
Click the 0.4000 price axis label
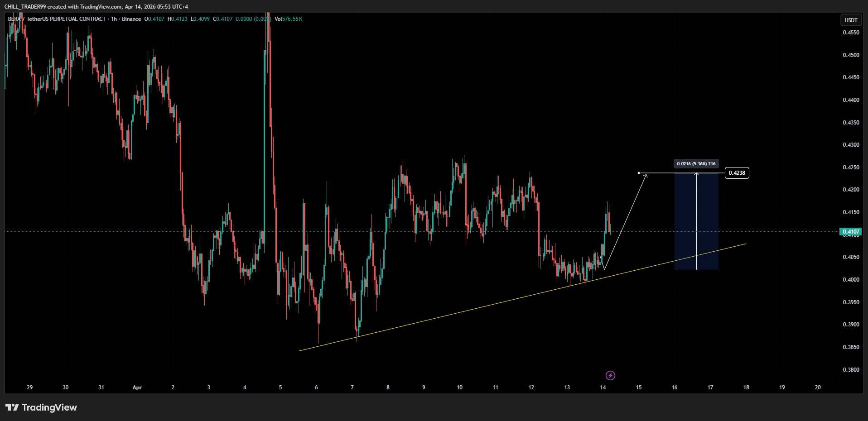click(851, 280)
